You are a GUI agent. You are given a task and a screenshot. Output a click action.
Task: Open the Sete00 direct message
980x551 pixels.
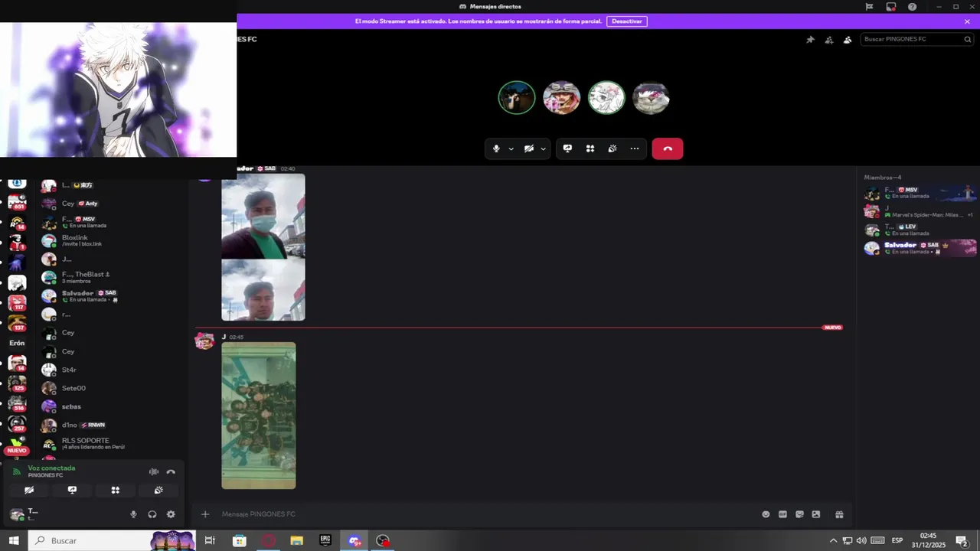tap(111, 388)
